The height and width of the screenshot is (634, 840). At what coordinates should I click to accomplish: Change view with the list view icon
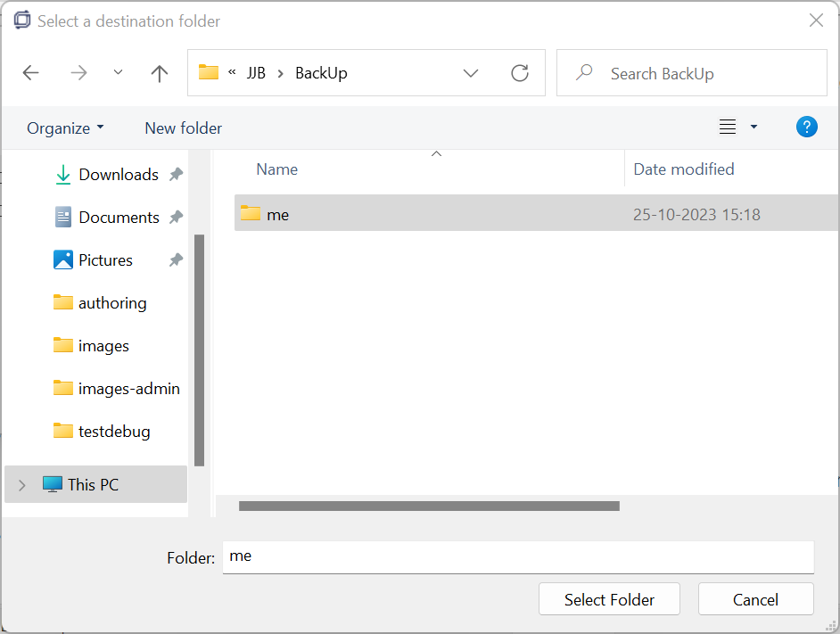tap(727, 127)
